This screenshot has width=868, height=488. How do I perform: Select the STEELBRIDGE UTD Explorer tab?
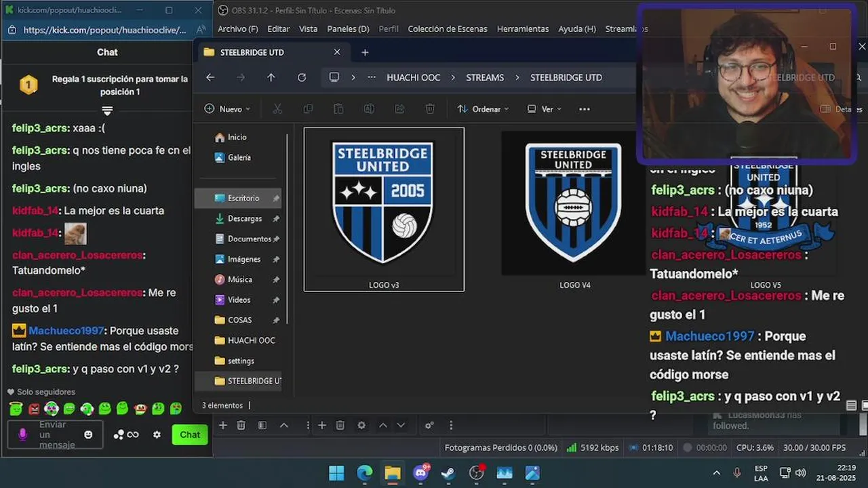coord(271,52)
